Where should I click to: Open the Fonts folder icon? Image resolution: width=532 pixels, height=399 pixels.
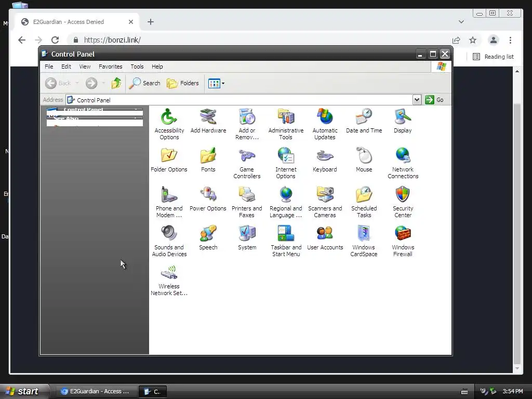208,160
